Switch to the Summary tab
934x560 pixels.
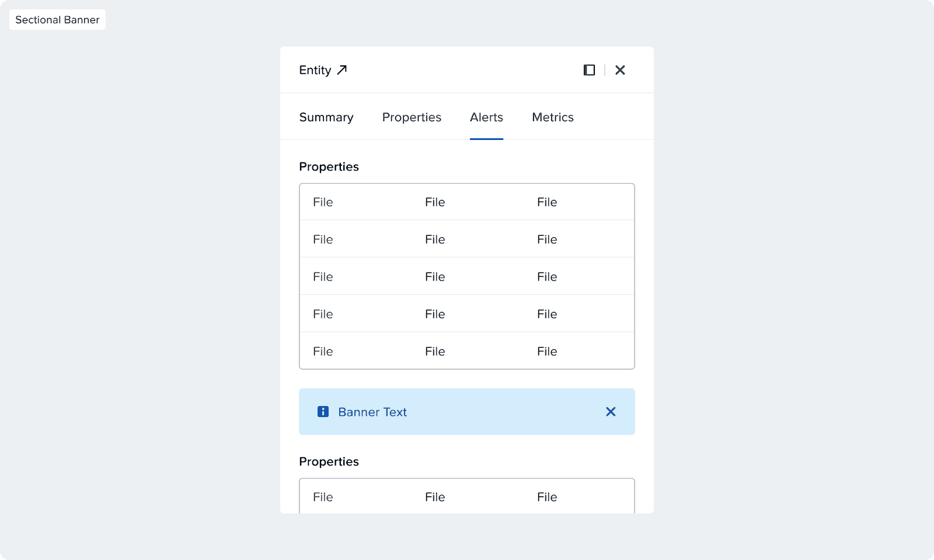tap(326, 117)
